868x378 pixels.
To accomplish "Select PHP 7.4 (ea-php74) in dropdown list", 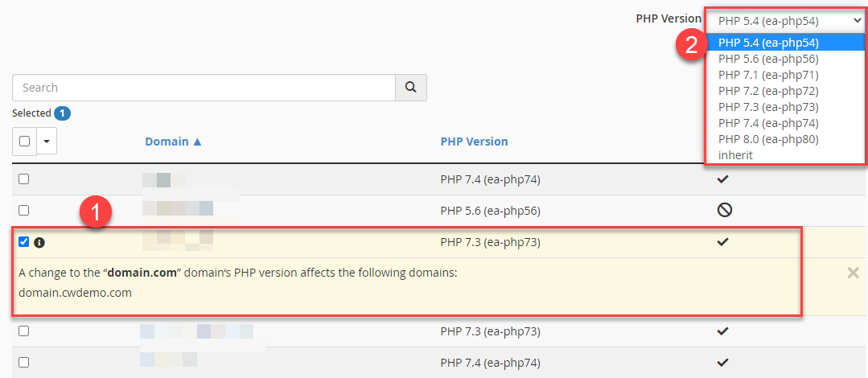I will tap(768, 123).
